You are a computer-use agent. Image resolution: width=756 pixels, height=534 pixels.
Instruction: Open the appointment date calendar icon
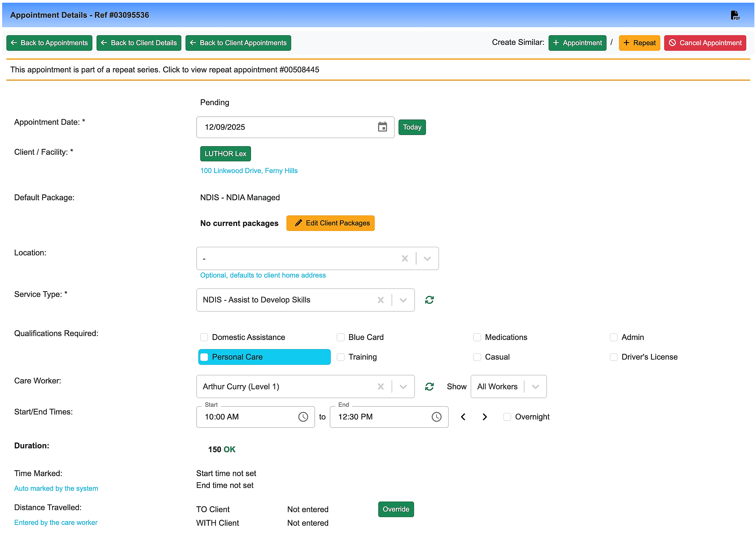point(382,127)
